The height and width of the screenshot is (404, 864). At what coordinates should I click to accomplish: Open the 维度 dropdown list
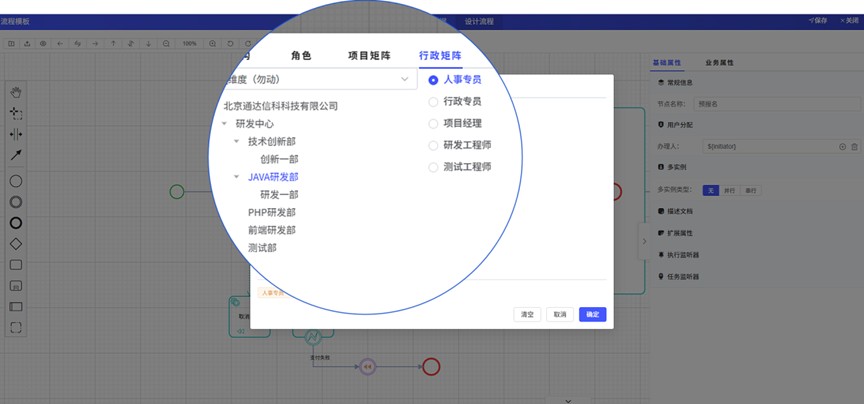click(x=405, y=79)
